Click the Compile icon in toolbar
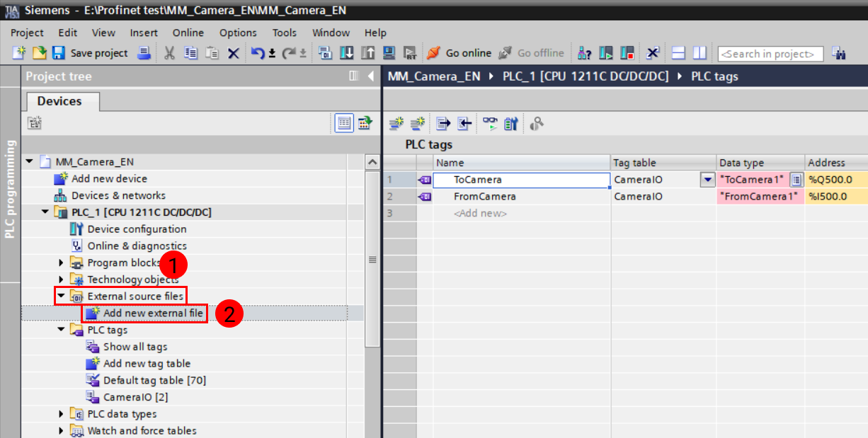 [x=325, y=53]
